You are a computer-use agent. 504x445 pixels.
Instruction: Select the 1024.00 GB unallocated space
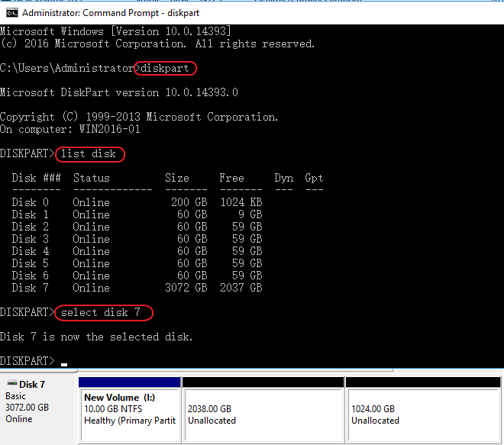(x=422, y=414)
